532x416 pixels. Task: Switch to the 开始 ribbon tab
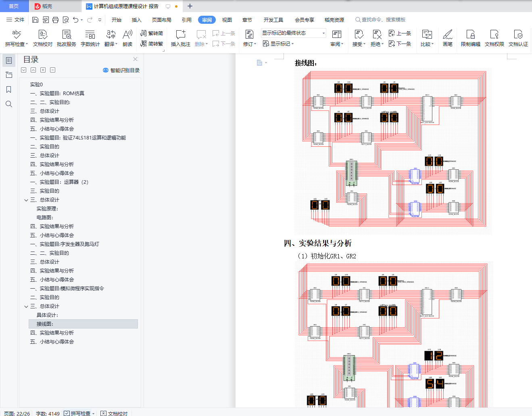[117, 20]
